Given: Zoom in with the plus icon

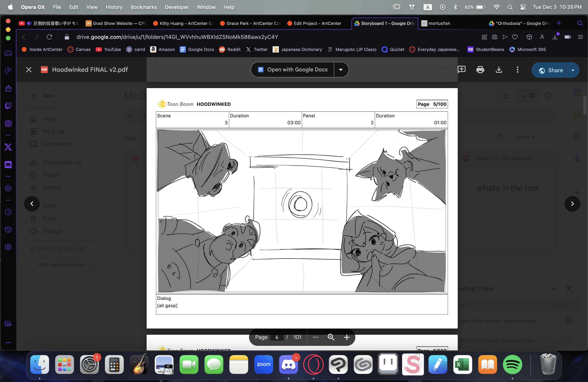Looking at the screenshot, I should coord(346,337).
